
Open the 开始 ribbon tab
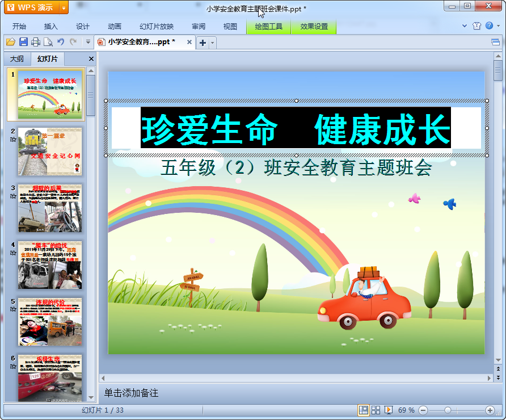coord(19,27)
